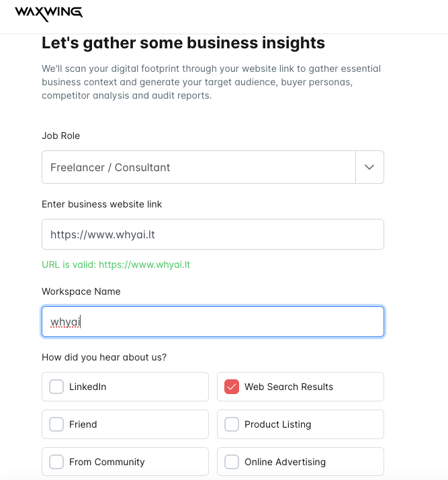Click the LinkedIn option label text
The width and height of the screenshot is (448, 480).
click(x=87, y=387)
